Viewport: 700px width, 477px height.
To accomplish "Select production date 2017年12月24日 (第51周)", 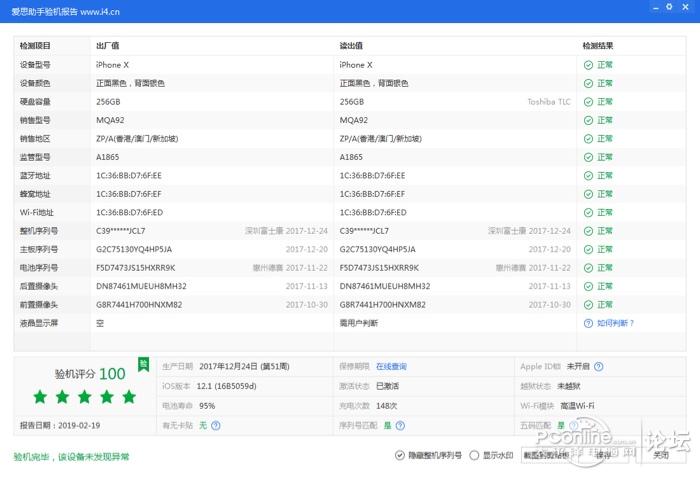I will [244, 367].
